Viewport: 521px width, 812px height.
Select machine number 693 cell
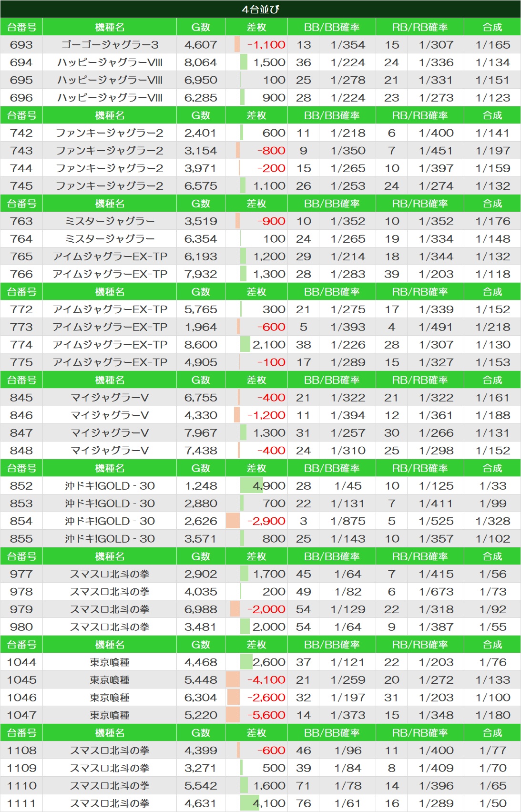(x=21, y=45)
